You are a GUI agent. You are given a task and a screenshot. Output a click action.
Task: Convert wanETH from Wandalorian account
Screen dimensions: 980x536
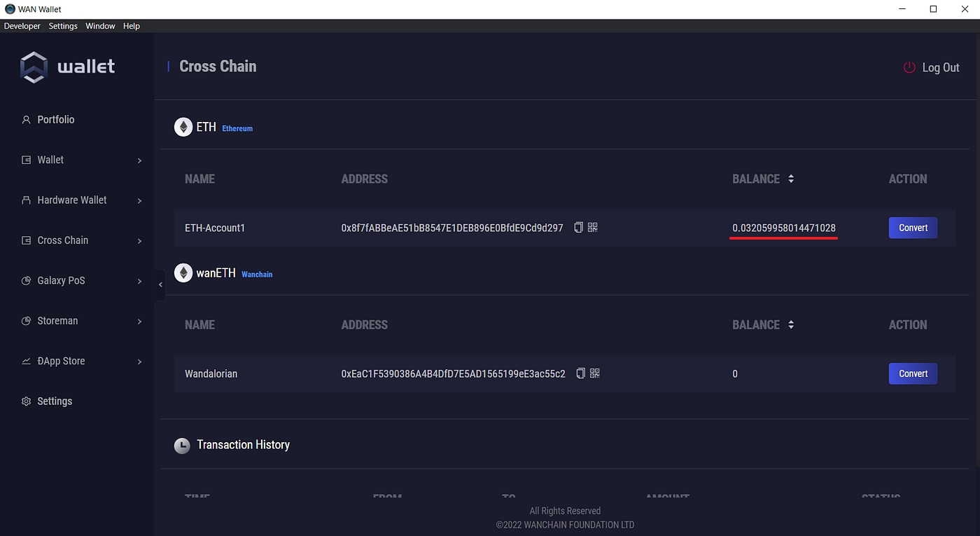913,373
